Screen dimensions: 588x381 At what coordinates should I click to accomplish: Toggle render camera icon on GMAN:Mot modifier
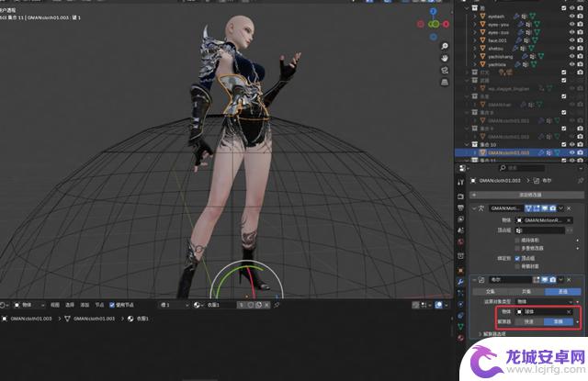click(x=553, y=208)
